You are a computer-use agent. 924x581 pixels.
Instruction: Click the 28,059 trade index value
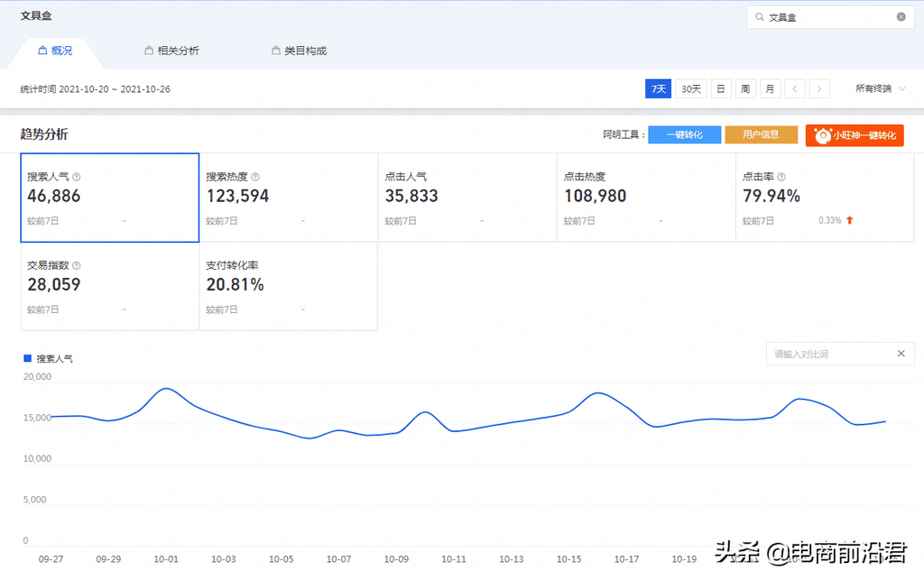pos(53,284)
